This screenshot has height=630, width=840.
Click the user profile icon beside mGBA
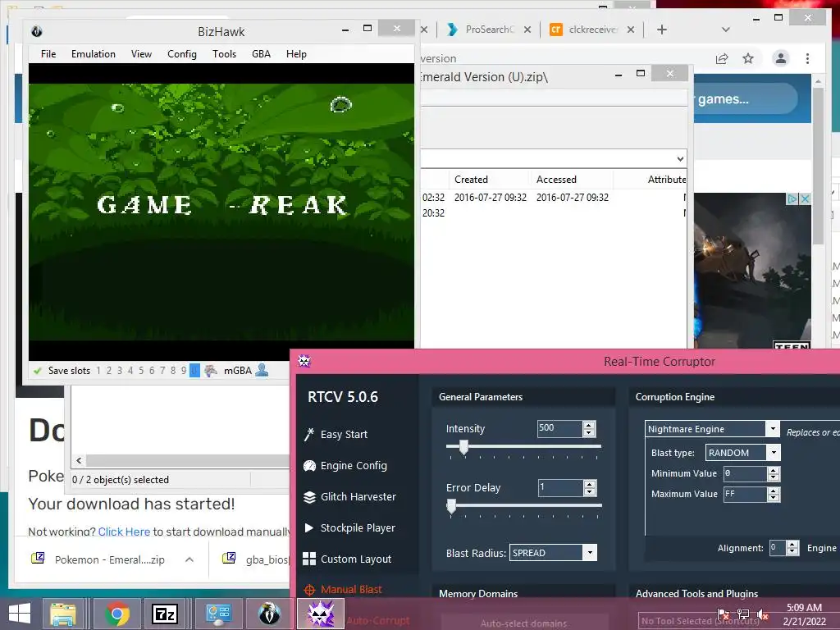[x=262, y=370]
